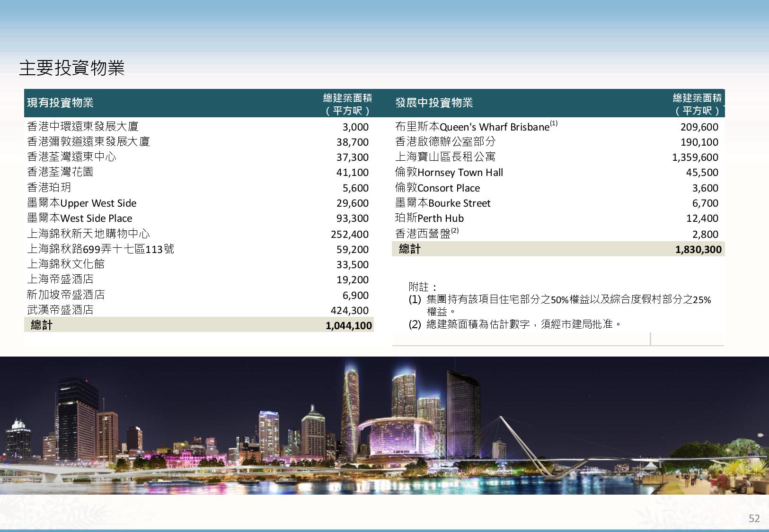Click the value 5,600

pos(355,188)
